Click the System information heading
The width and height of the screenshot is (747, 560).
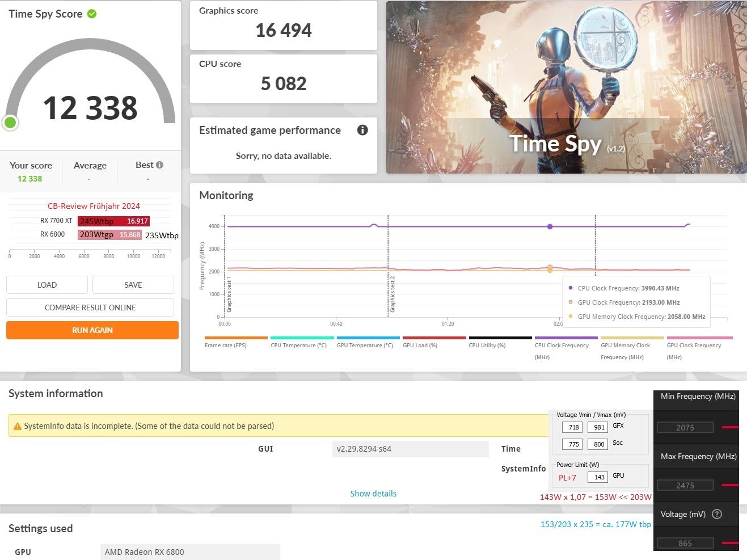coord(56,393)
